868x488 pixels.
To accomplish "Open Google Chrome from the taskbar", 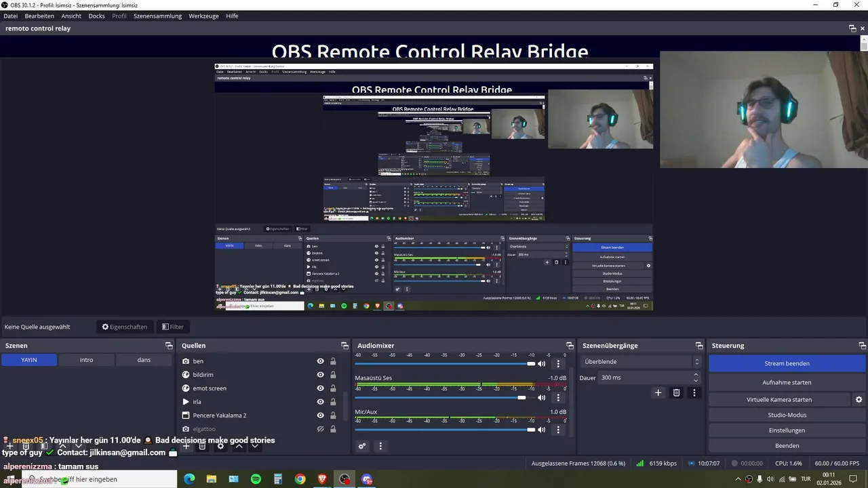I will [x=300, y=479].
